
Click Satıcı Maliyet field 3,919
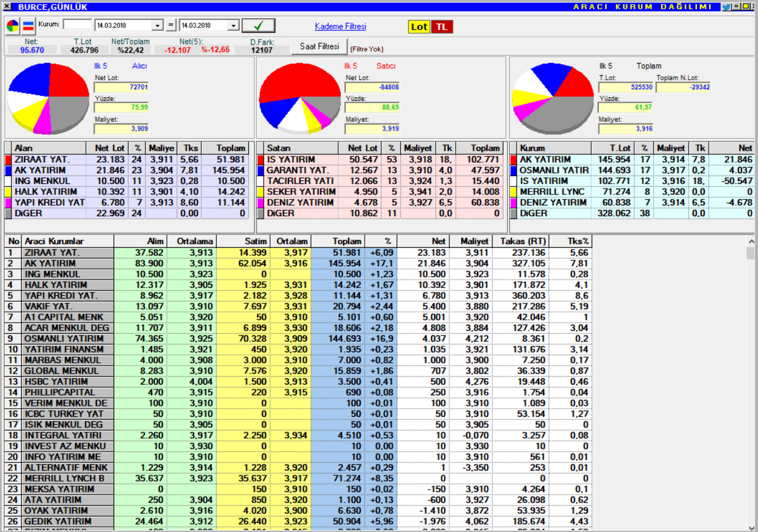coord(372,128)
